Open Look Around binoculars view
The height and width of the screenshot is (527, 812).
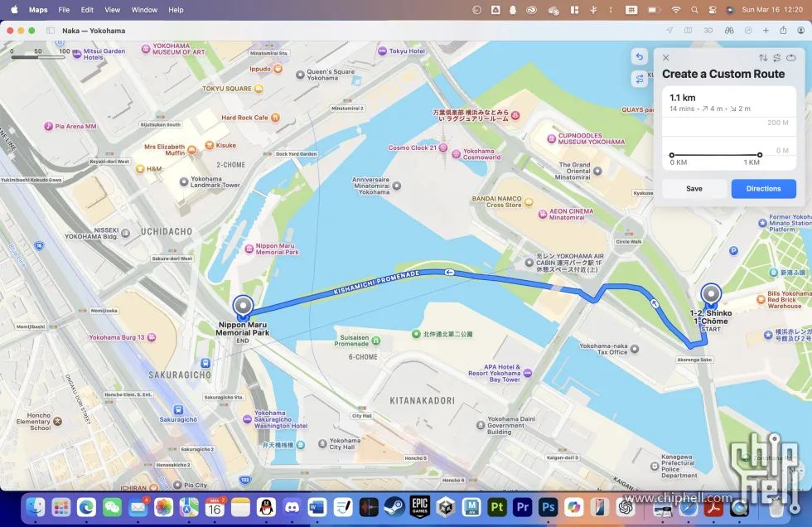tap(729, 31)
